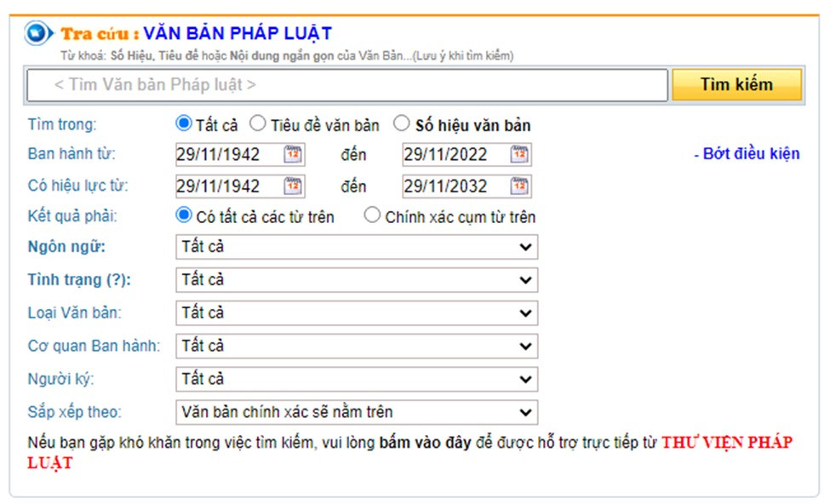Choose Chính xác cụm từ trên option
This screenshot has width=830, height=504.
(372, 216)
